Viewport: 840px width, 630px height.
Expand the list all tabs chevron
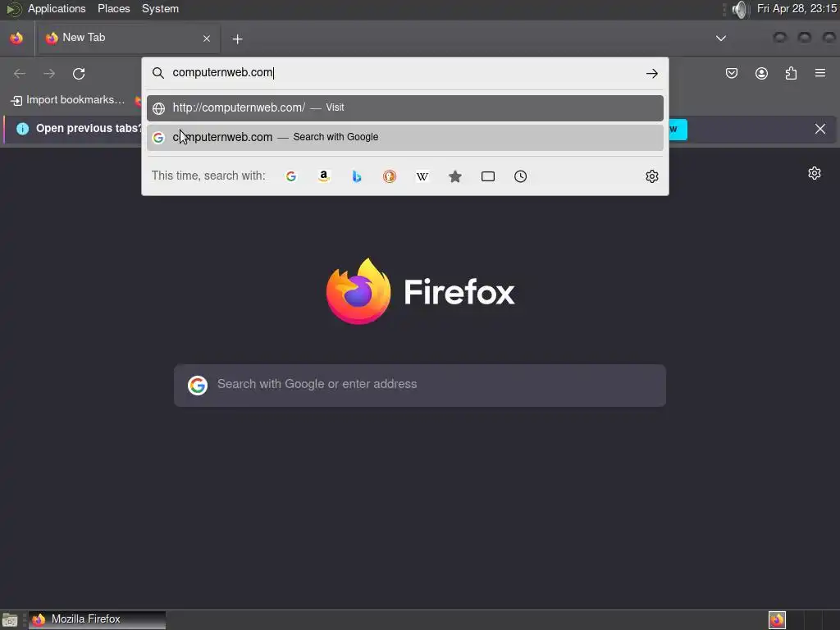pos(720,38)
